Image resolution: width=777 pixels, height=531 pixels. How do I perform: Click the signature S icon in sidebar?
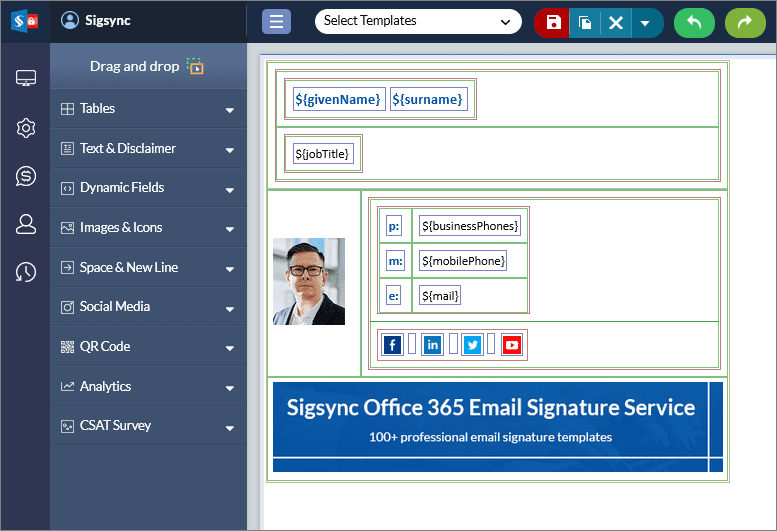tap(26, 176)
